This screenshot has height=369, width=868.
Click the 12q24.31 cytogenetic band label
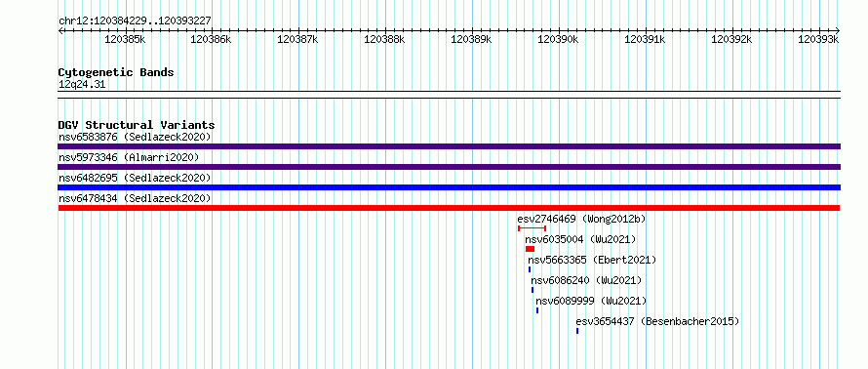[x=82, y=84]
